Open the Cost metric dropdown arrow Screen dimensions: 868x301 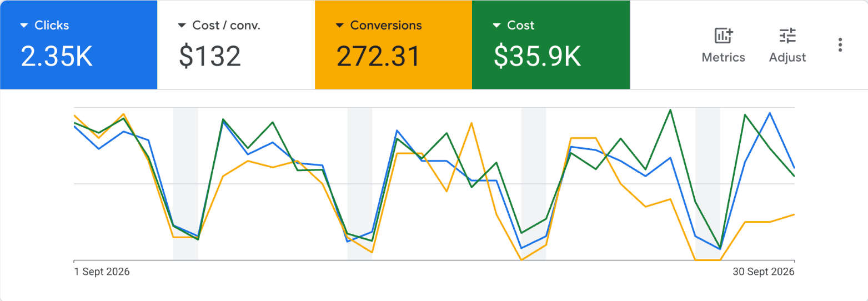click(x=496, y=26)
